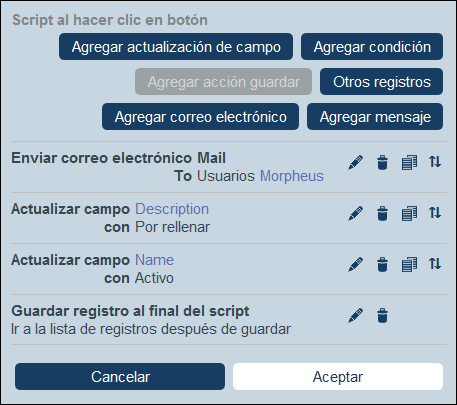Reorder the Actualizar campo Name action
The image size is (457, 405).
coord(435,264)
